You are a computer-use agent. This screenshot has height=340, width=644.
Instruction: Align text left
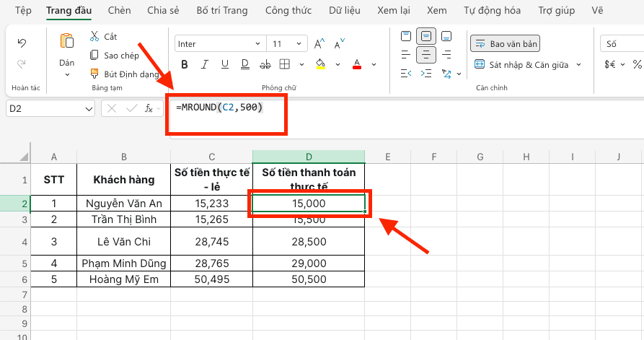tap(406, 55)
